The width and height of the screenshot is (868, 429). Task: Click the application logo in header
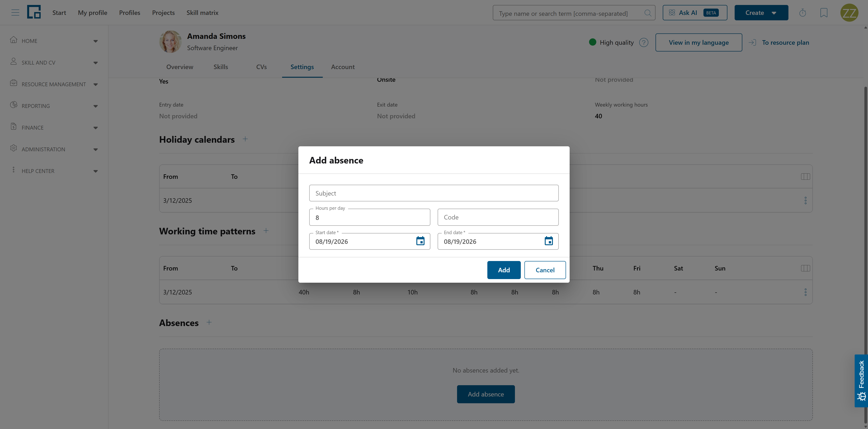34,12
